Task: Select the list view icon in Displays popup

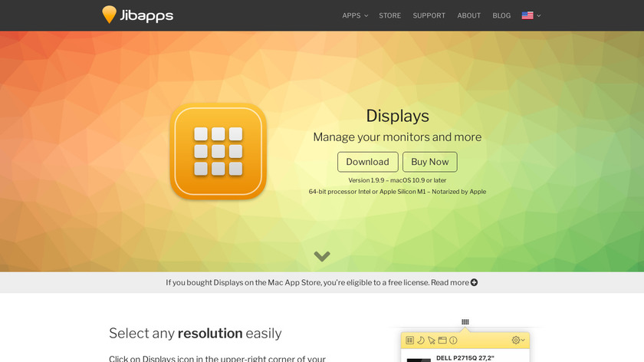Action: (410, 341)
